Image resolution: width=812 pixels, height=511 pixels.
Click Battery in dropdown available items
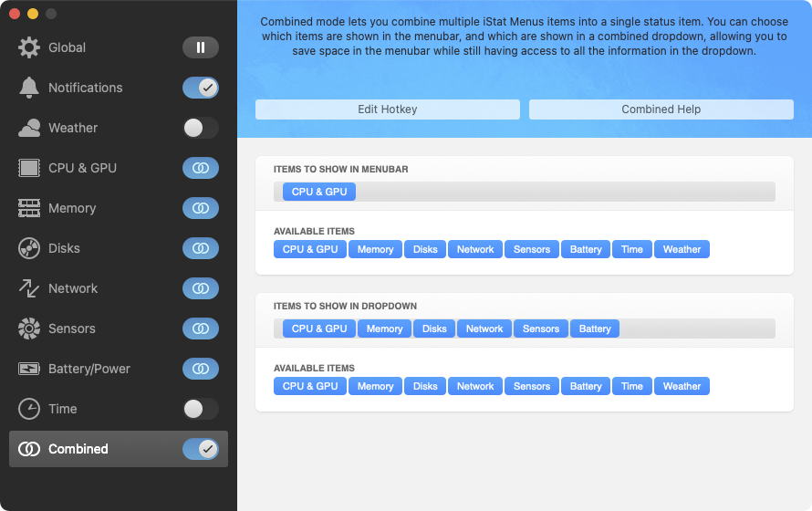(586, 386)
